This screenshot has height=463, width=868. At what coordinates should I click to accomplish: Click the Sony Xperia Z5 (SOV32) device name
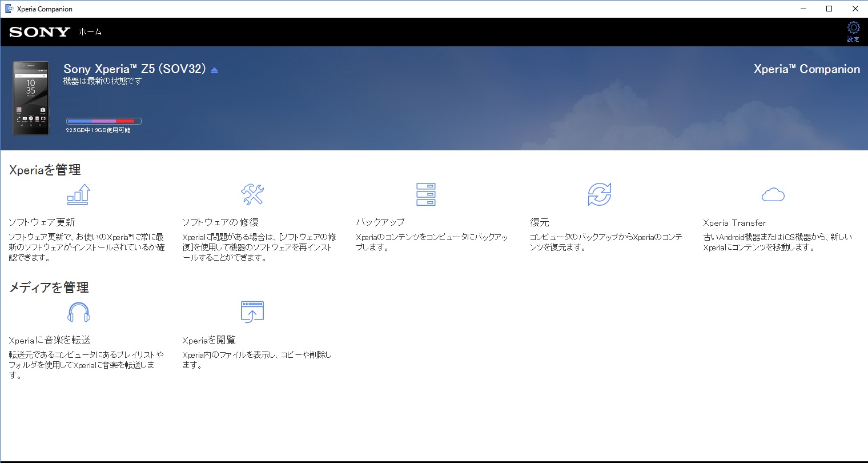coord(135,69)
